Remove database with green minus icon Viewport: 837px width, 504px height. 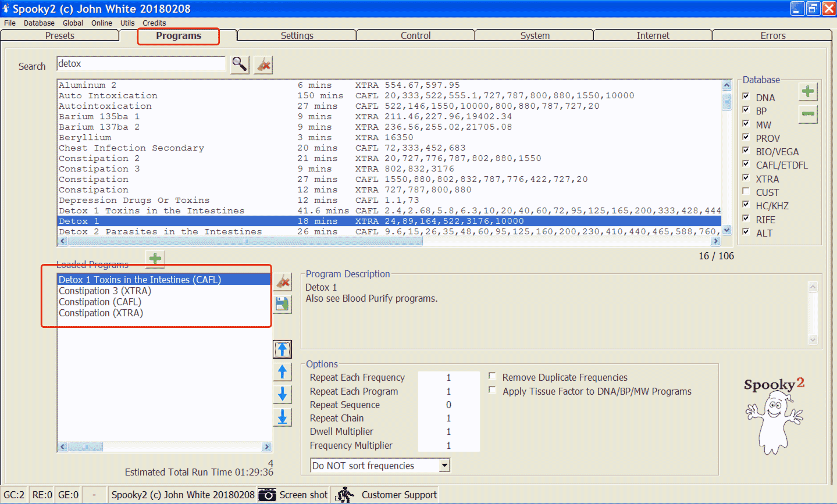point(807,114)
